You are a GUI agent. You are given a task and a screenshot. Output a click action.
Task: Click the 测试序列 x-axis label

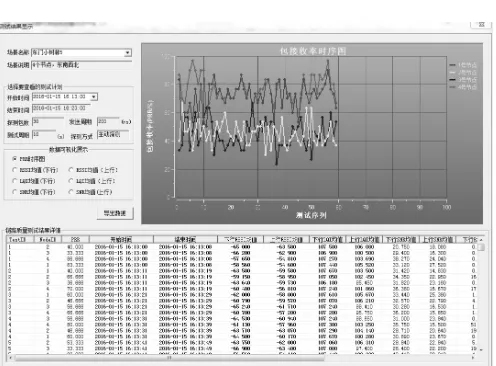coord(311,215)
